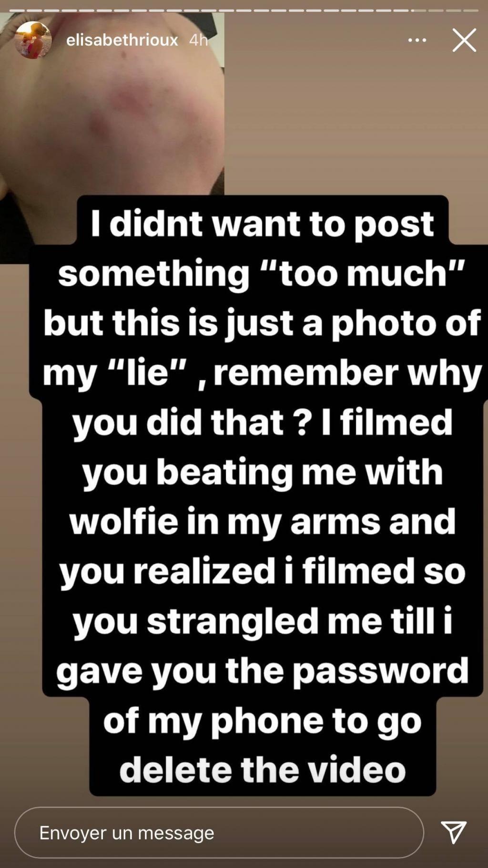Visit the elisabethrioux username link
This screenshot has width=488, height=868.
[x=122, y=40]
